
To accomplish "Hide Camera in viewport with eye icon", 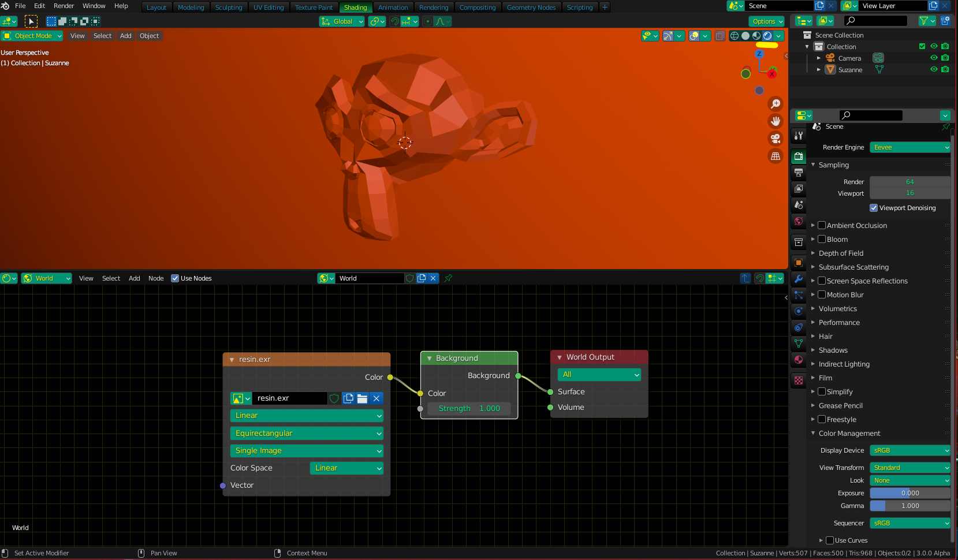I will pyautogui.click(x=934, y=58).
